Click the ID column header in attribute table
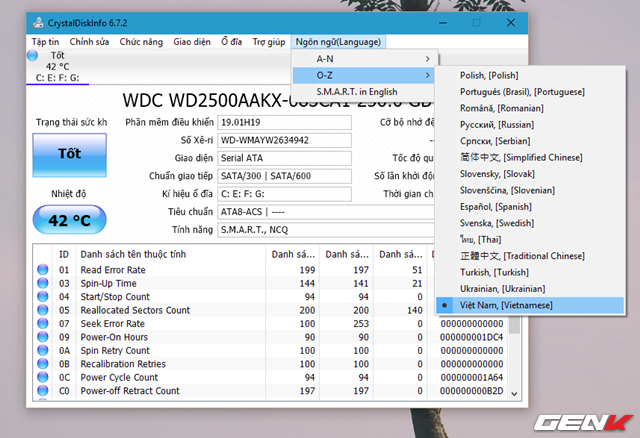This screenshot has height=438, width=640. click(x=65, y=254)
